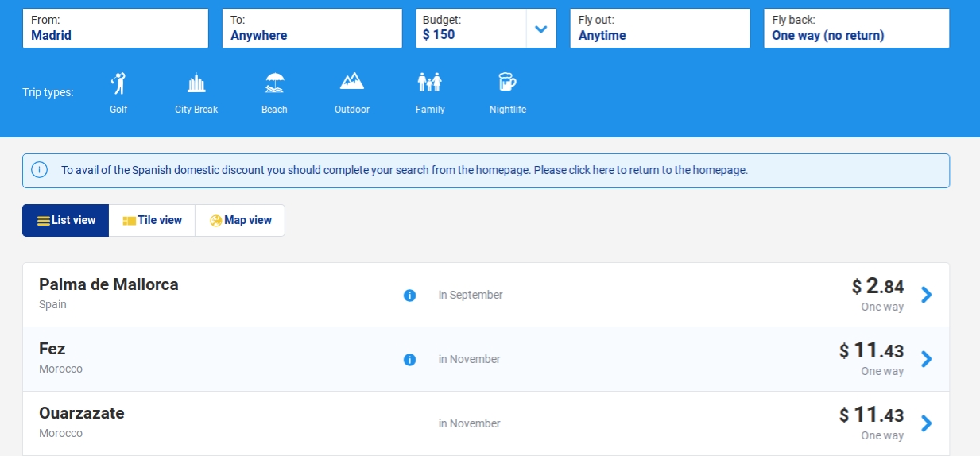Select the Outdoor mountain icon
This screenshot has width=980, height=456.
[x=352, y=82]
